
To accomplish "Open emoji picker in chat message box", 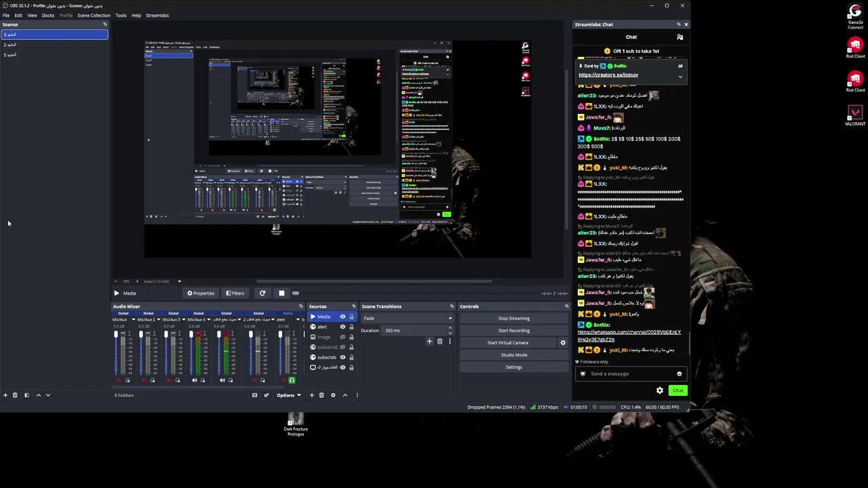I will [679, 374].
